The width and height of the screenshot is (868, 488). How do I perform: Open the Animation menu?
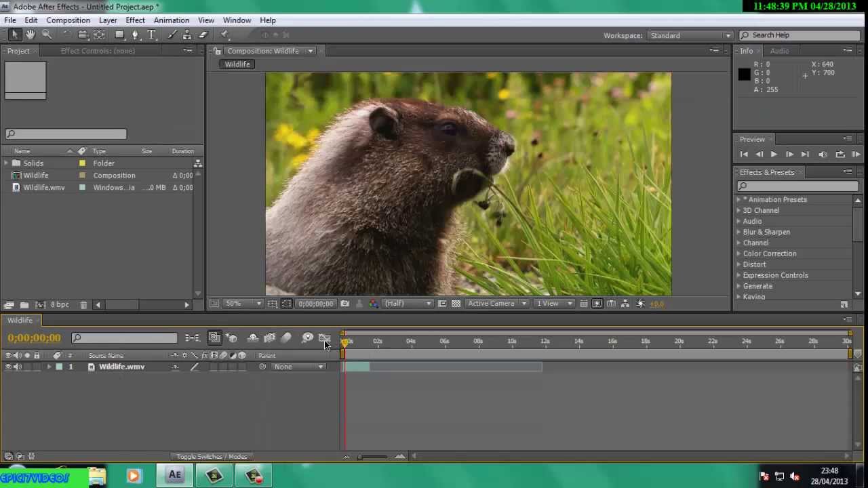[x=171, y=20]
